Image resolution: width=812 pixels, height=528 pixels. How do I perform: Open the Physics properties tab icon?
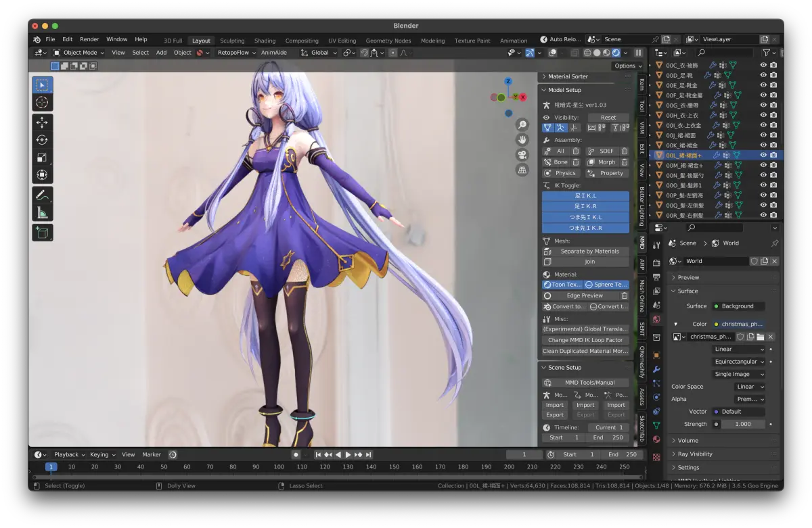tap(656, 398)
